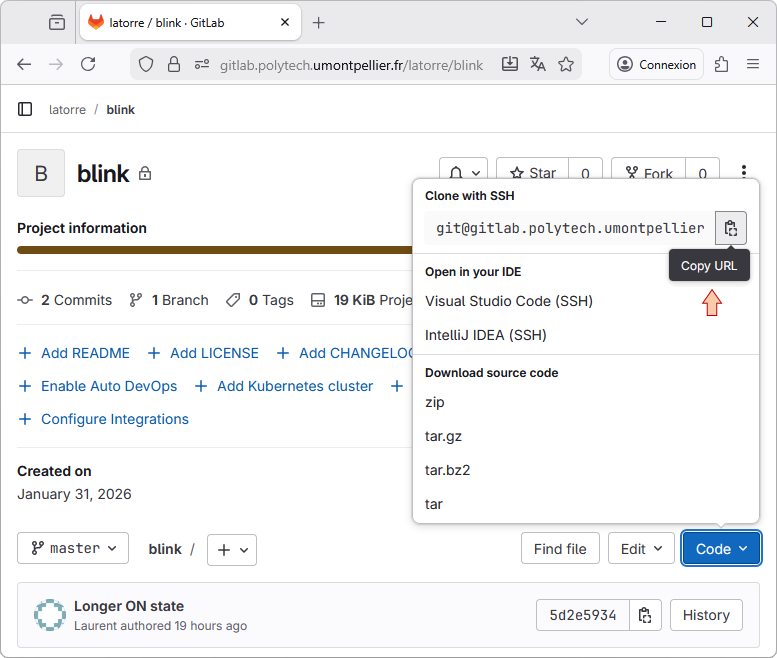Open the Edit dropdown

[641, 548]
